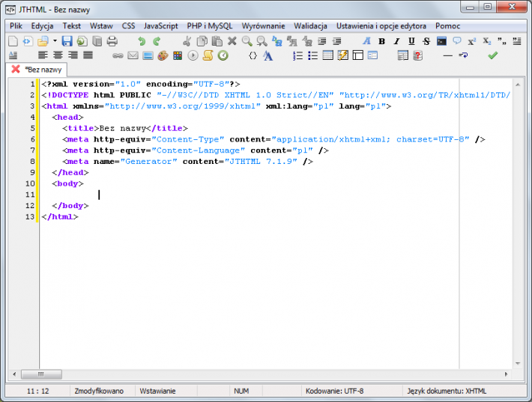532x402 pixels.
Task: Create a new blank document
Action: point(13,41)
